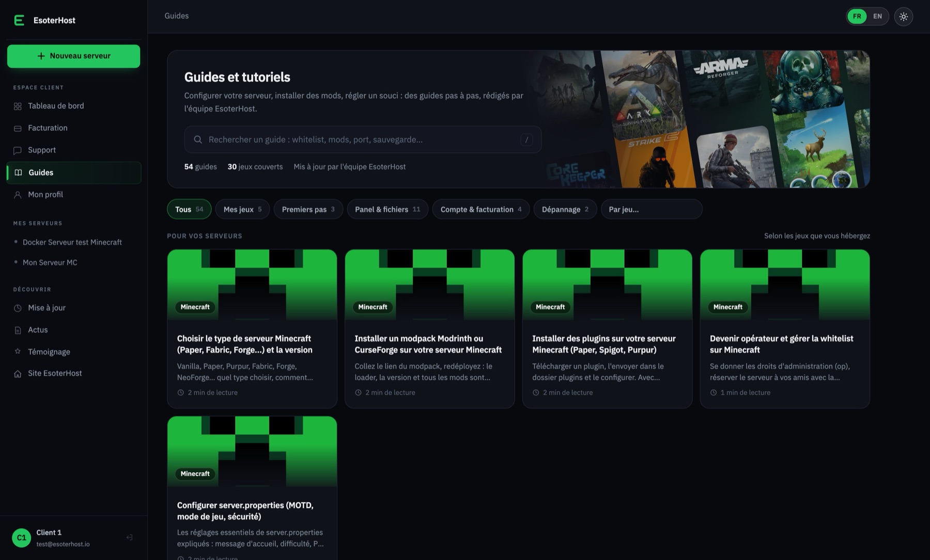
Task: Open guide Devenir opérateur et gérer whitelist
Action: tap(785, 329)
